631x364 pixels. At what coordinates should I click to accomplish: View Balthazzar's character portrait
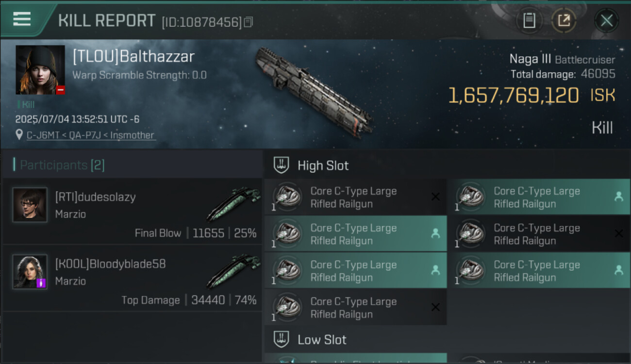click(40, 70)
